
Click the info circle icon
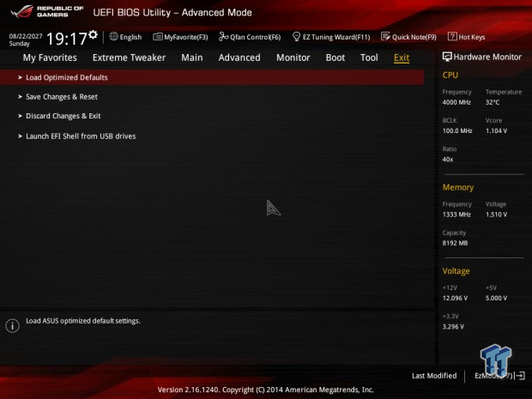click(x=13, y=326)
